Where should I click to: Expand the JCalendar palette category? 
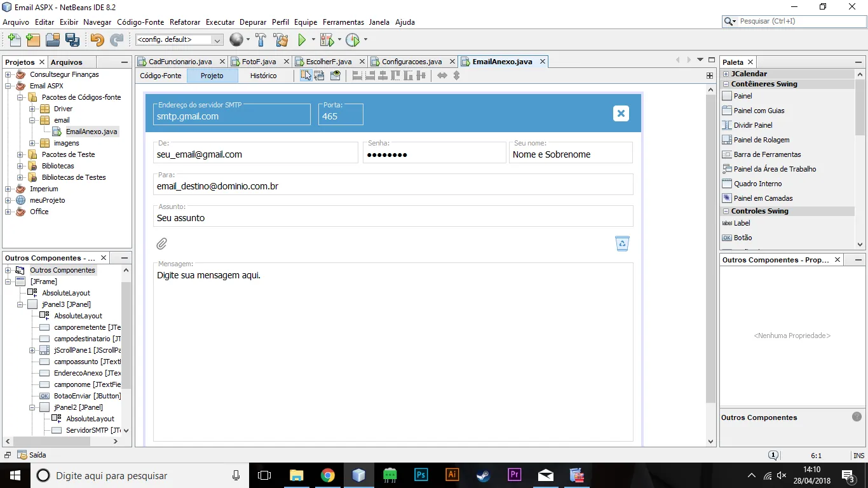pyautogui.click(x=726, y=74)
